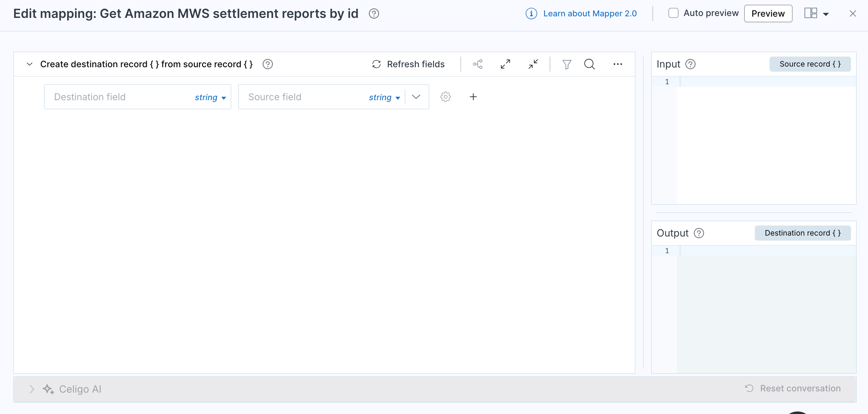The image size is (868, 414).
Task: Collapse the Create destination record row
Action: click(30, 64)
